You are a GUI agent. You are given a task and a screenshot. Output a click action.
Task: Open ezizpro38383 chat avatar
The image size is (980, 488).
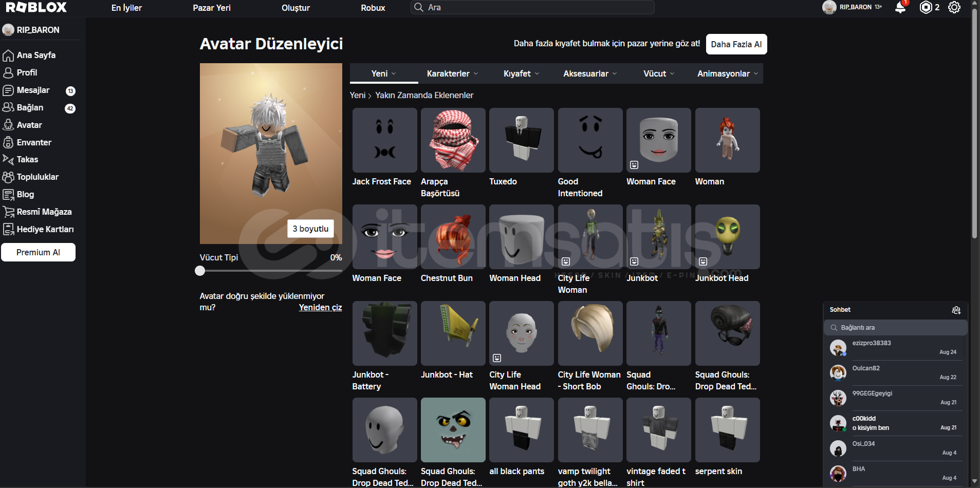838,348
